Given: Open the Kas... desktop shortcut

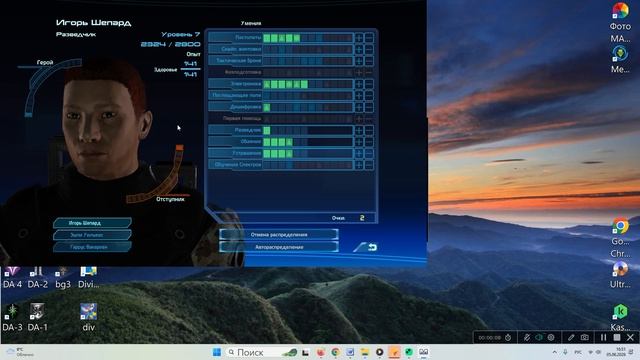Looking at the screenshot, I should (x=620, y=318).
